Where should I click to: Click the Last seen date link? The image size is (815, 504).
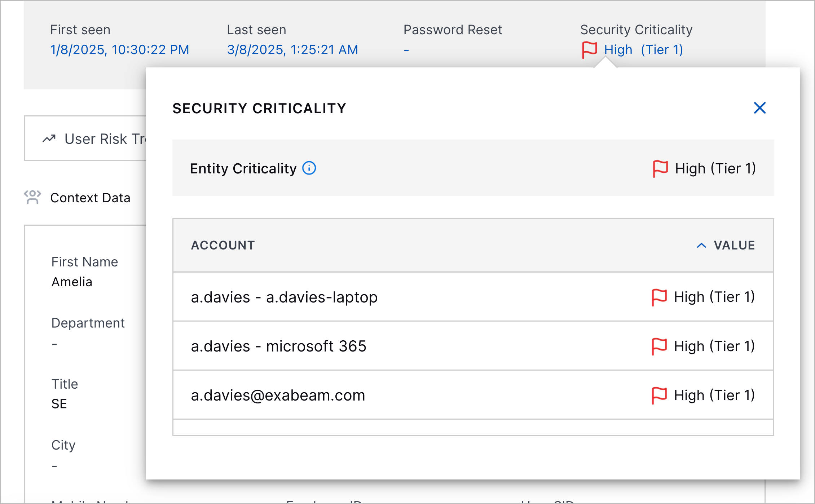(x=292, y=50)
